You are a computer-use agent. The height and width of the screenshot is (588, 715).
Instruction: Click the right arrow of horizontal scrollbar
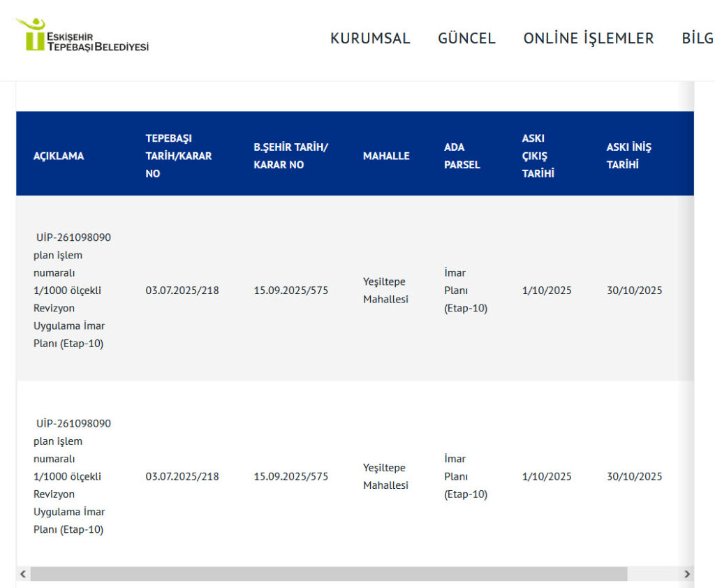[687, 574]
